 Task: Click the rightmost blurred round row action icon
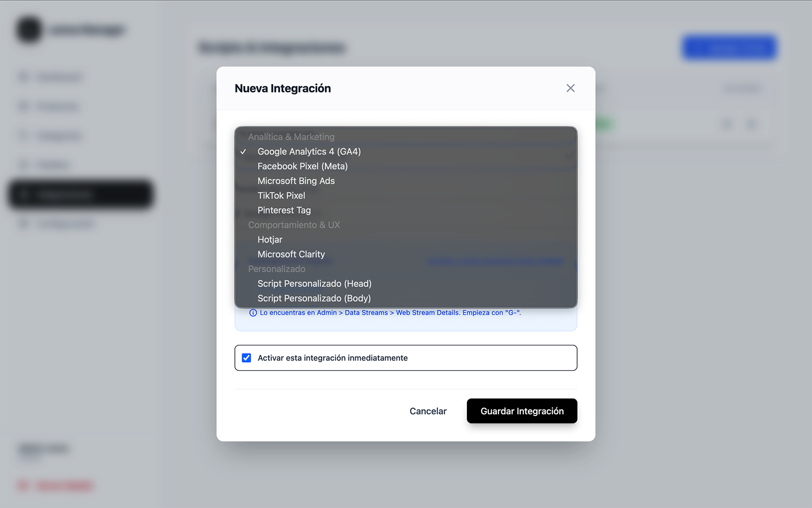coord(752,124)
